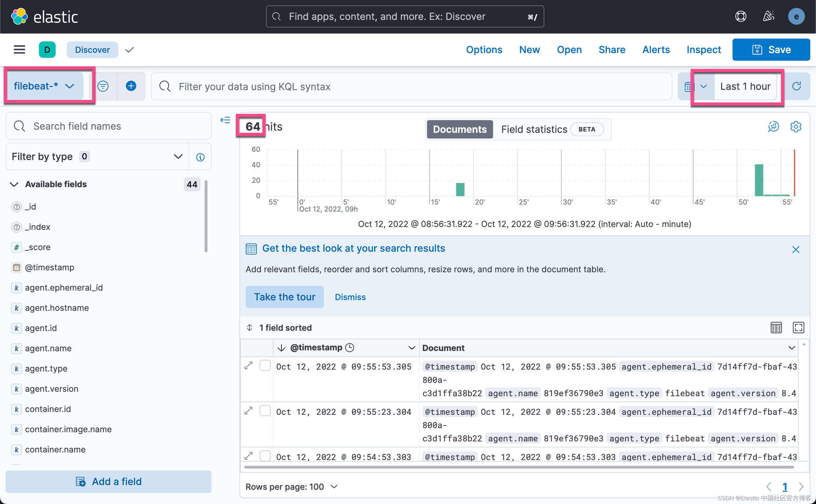Open the Inspect menu item
This screenshot has width=816, height=504.
(703, 50)
